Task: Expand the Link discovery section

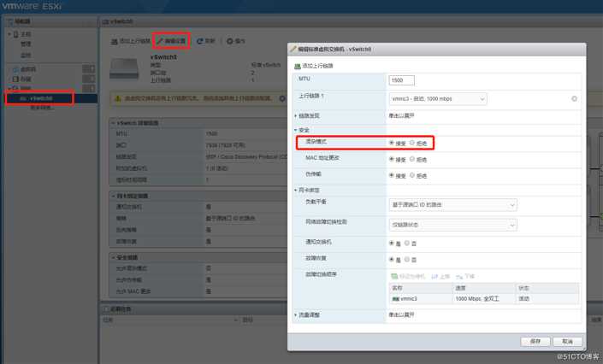Action: pos(296,115)
